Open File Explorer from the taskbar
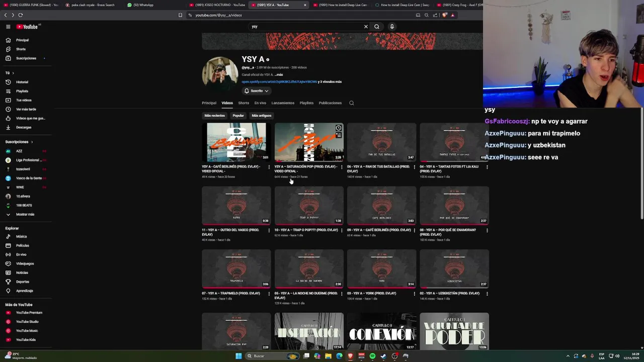This screenshot has width=644, height=362. coord(328,356)
